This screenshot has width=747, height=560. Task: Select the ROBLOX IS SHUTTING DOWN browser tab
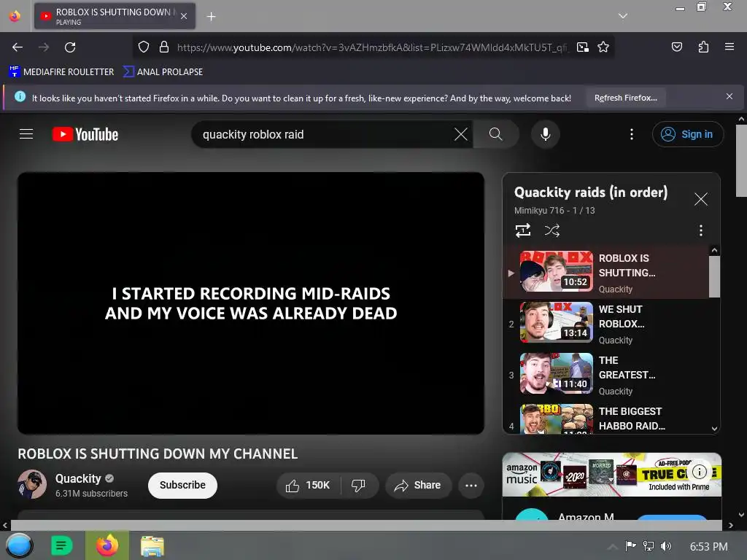115,16
